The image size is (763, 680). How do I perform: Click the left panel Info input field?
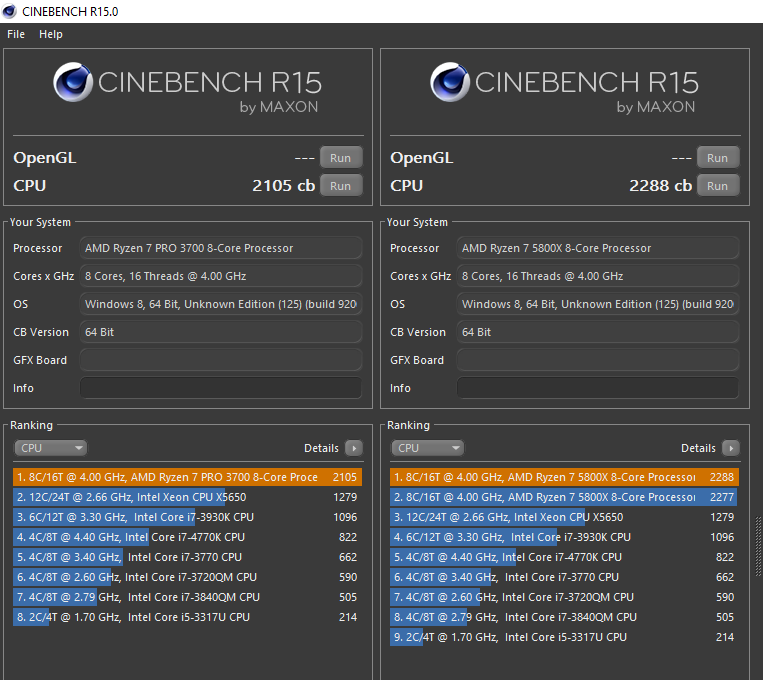click(220, 388)
